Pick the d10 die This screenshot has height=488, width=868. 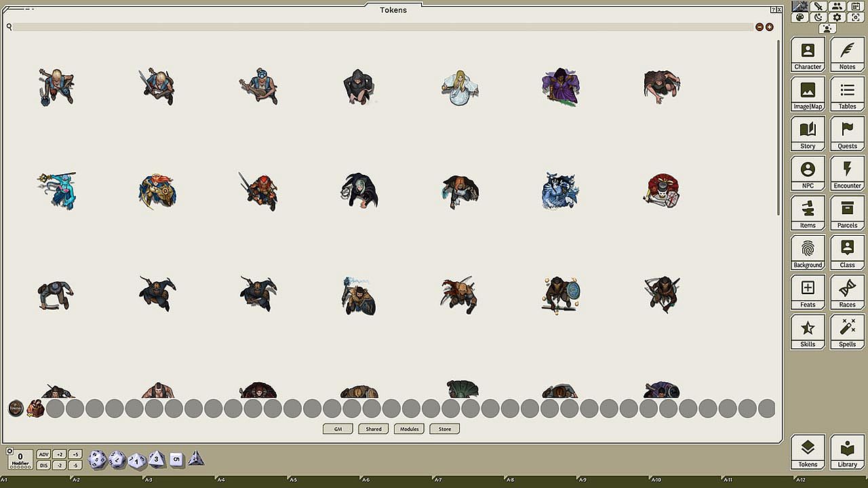click(137, 460)
